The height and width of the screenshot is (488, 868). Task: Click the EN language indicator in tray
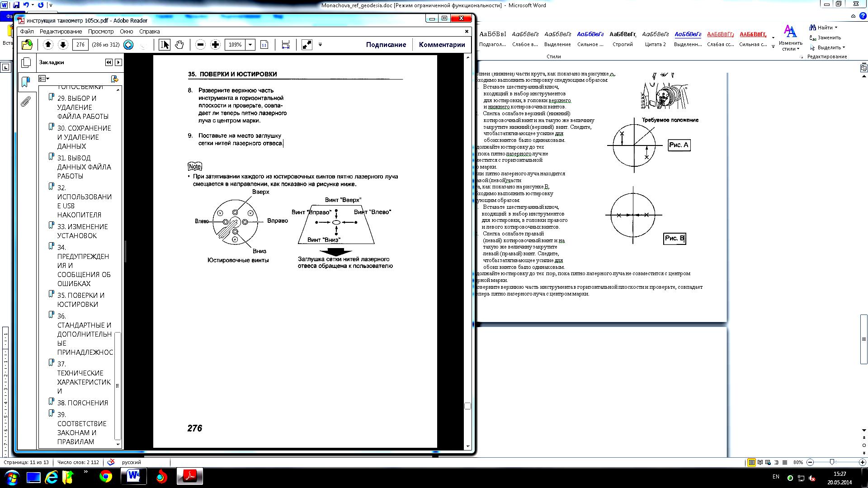pyautogui.click(x=776, y=477)
